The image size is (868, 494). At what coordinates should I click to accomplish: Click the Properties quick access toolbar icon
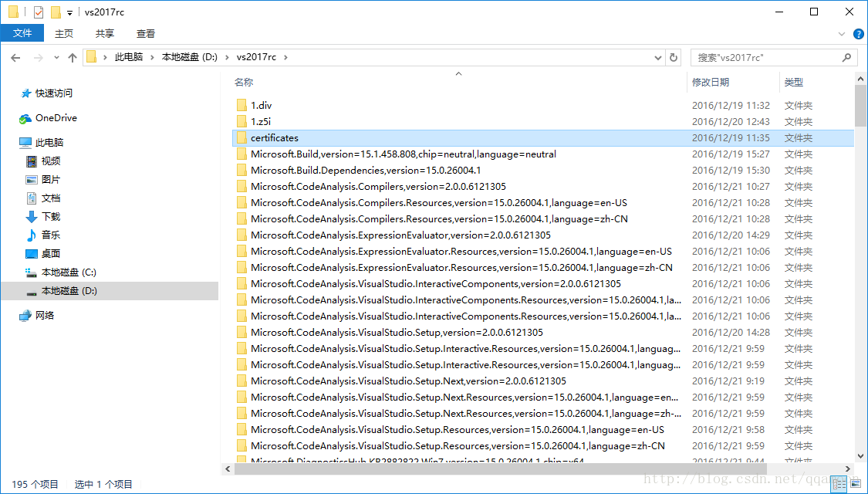tap(39, 12)
